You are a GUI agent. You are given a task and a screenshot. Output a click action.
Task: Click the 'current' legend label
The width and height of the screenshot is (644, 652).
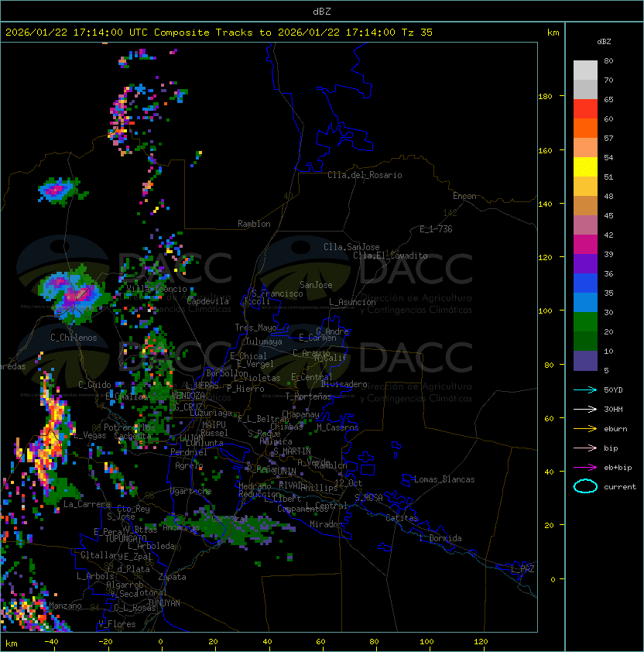click(x=620, y=487)
